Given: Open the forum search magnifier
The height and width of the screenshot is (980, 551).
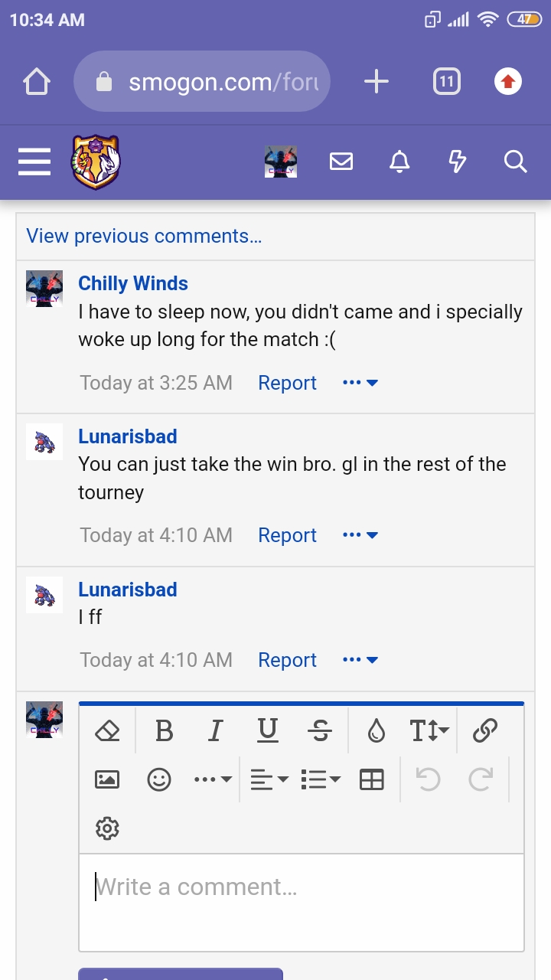Looking at the screenshot, I should [x=515, y=162].
